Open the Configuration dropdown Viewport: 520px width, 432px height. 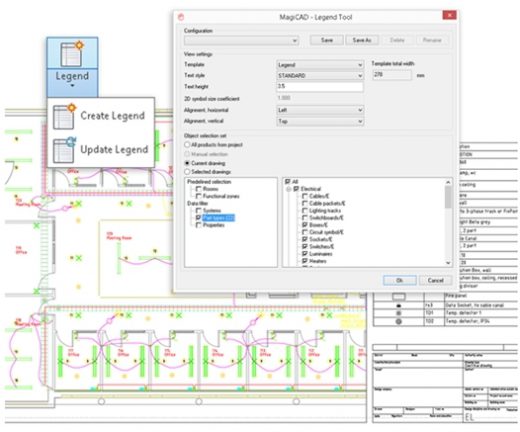241,41
